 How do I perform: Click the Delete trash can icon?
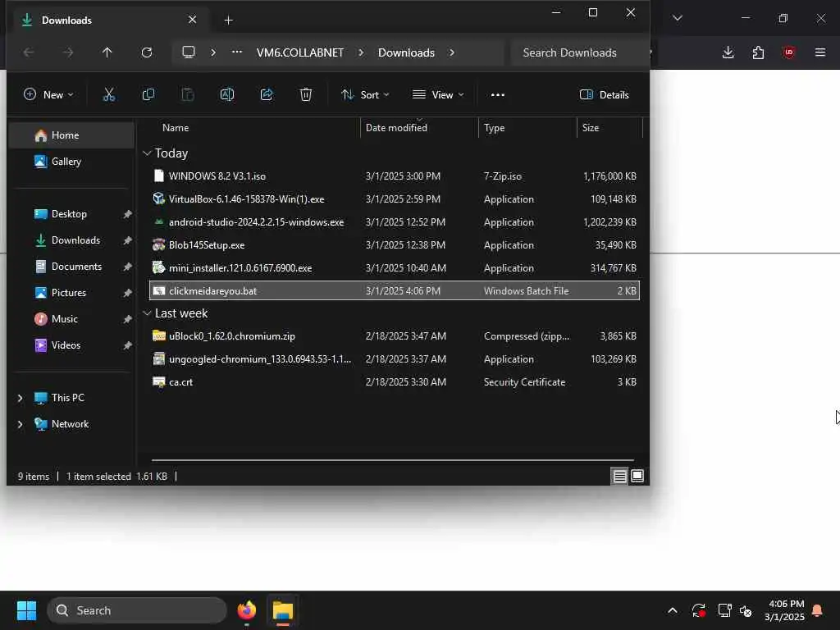click(x=305, y=95)
